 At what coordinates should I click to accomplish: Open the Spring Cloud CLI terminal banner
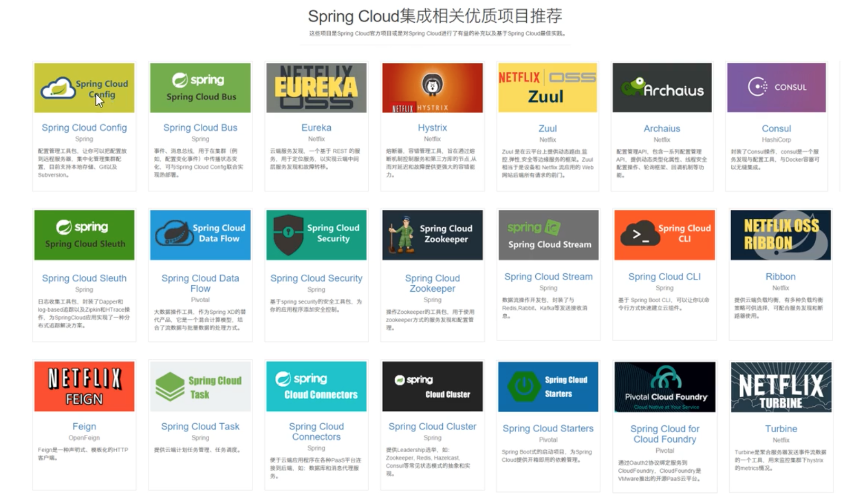(x=664, y=235)
